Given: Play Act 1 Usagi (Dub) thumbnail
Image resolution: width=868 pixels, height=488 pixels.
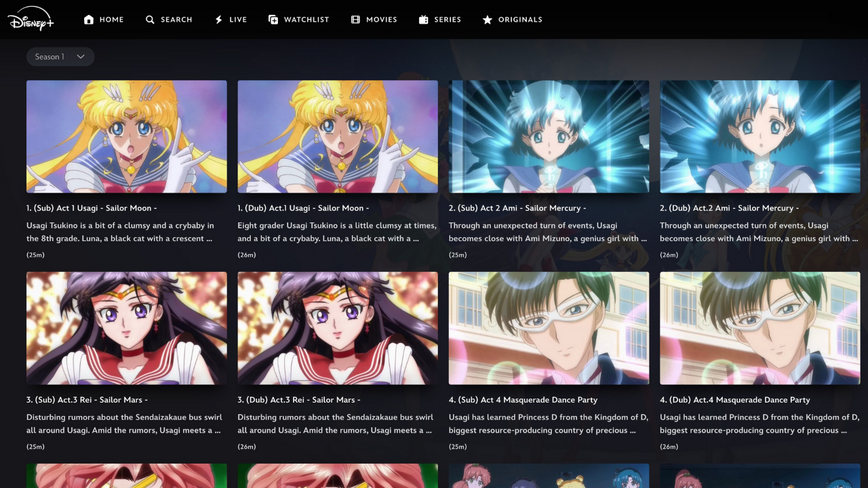Looking at the screenshot, I should click(x=338, y=136).
